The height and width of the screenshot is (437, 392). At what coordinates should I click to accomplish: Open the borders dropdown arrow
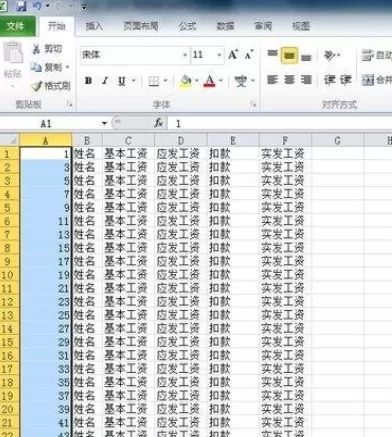(x=166, y=81)
